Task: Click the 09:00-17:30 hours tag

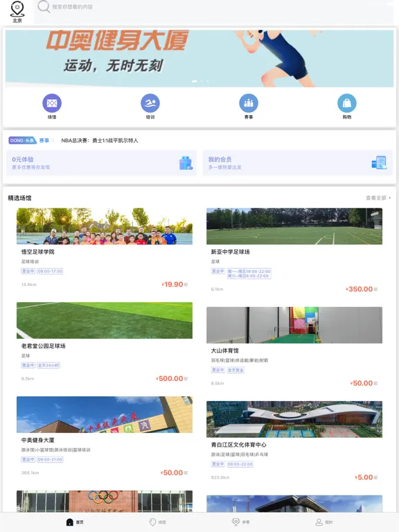Action: pos(50,271)
